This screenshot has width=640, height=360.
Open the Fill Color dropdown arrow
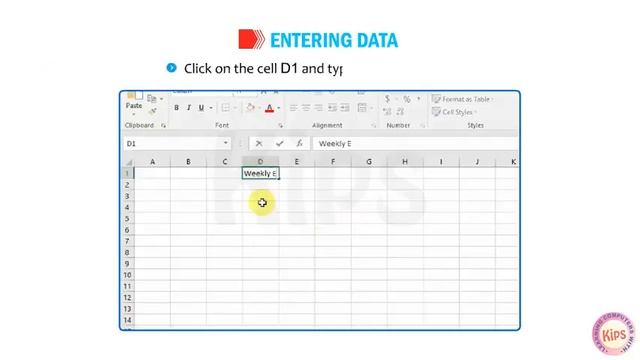260,108
